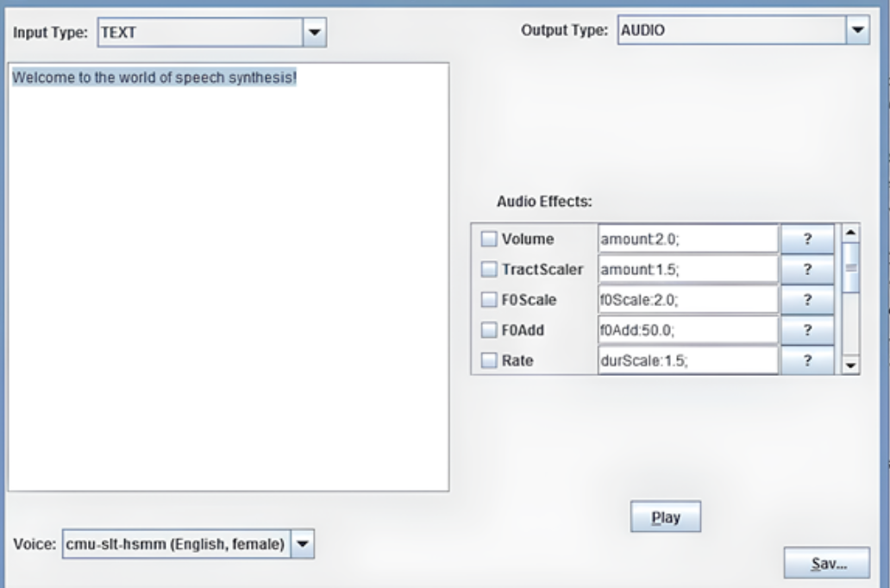Open help for the F0Scale effect
Viewport: 890px width, 588px height.
[807, 300]
